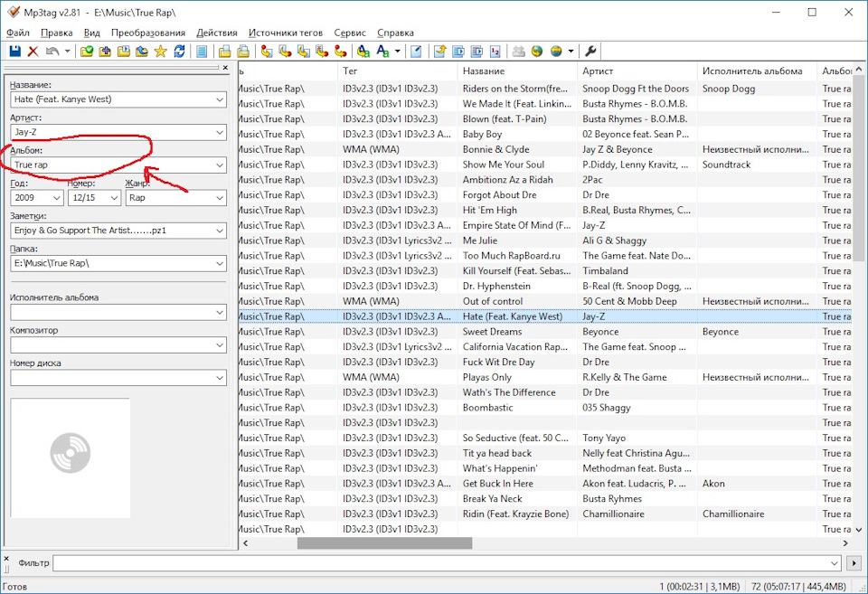
Task: Sort by the Артист column header
Action: (637, 71)
